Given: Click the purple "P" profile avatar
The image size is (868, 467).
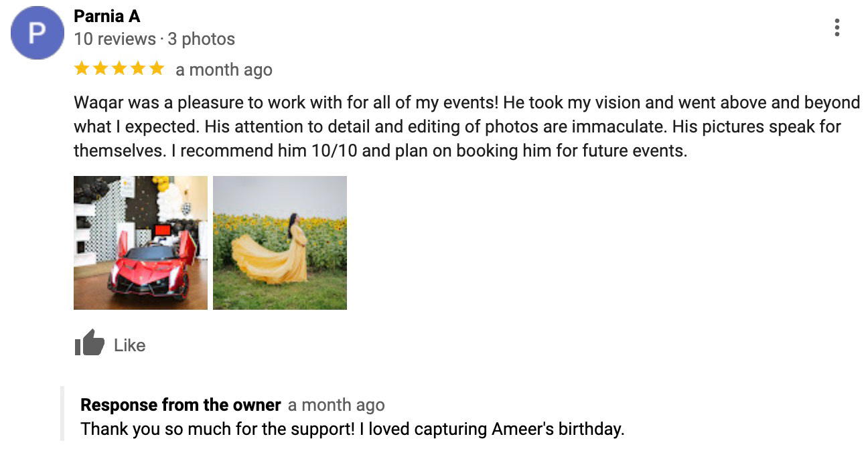Looking at the screenshot, I should click(x=37, y=33).
